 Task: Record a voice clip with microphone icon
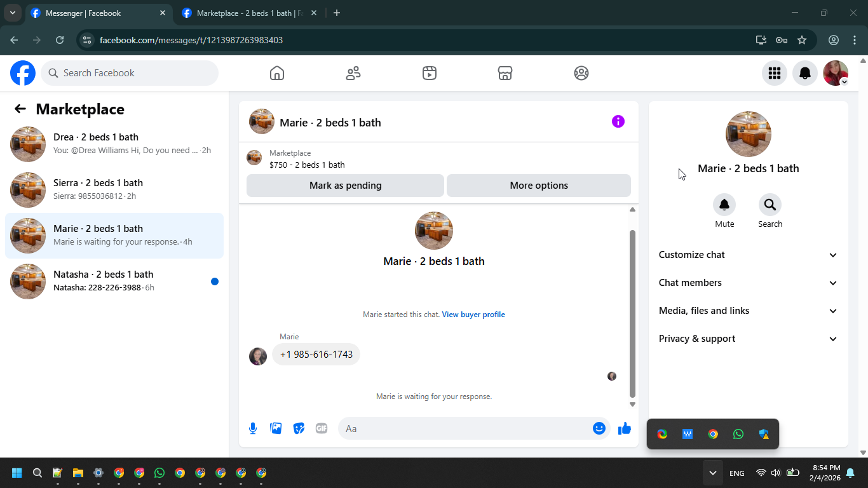[x=253, y=428]
